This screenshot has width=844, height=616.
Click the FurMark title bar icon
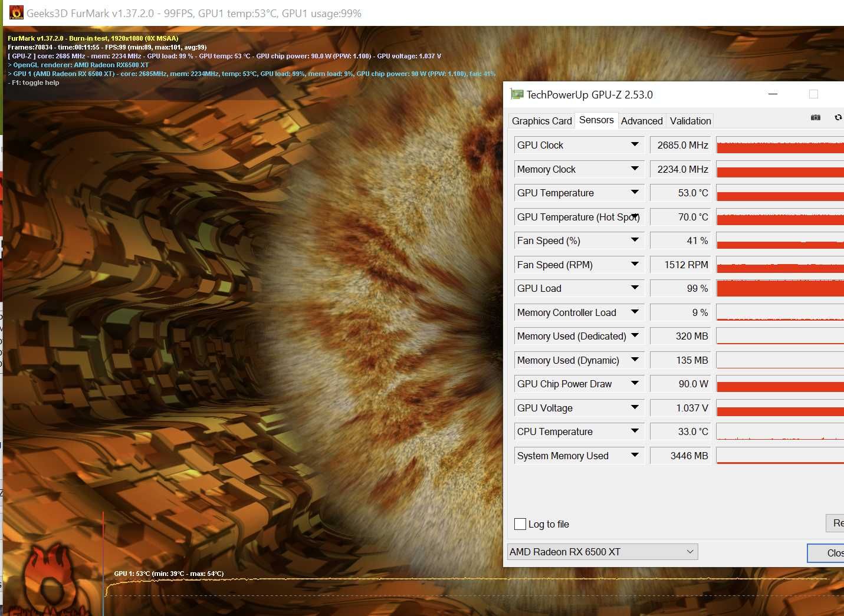pos(17,12)
